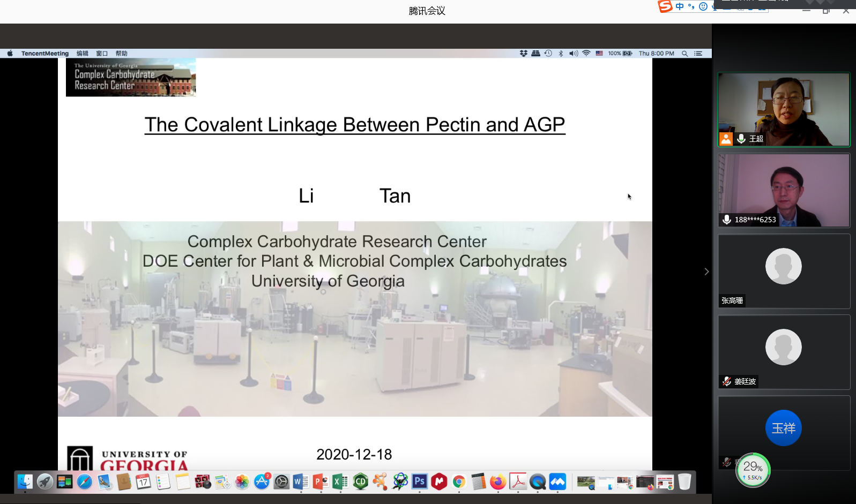
Task: Open the TencentMeeting menu in the Mac menu bar
Action: tap(45, 54)
